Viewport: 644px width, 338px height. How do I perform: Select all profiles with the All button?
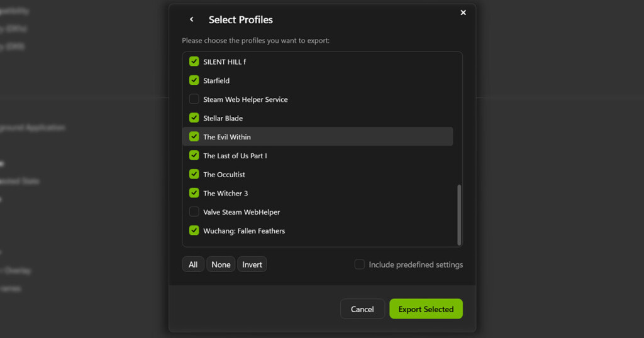tap(193, 264)
